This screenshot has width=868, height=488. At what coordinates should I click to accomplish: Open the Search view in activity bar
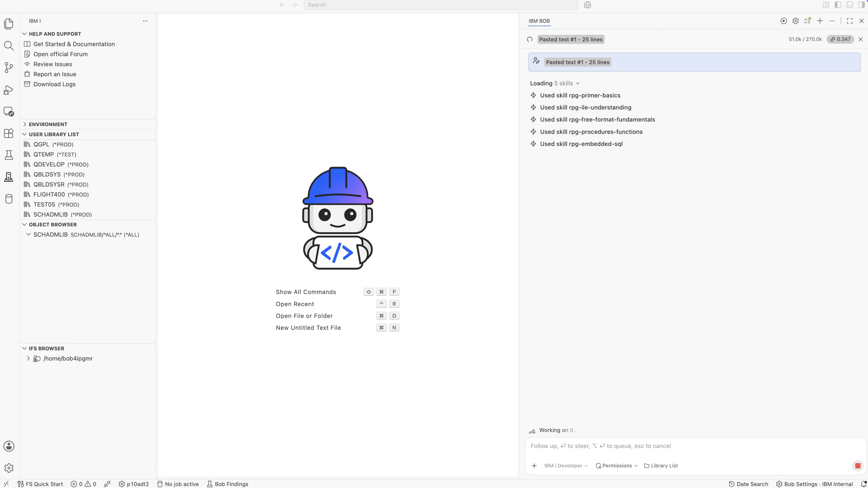pos(9,46)
